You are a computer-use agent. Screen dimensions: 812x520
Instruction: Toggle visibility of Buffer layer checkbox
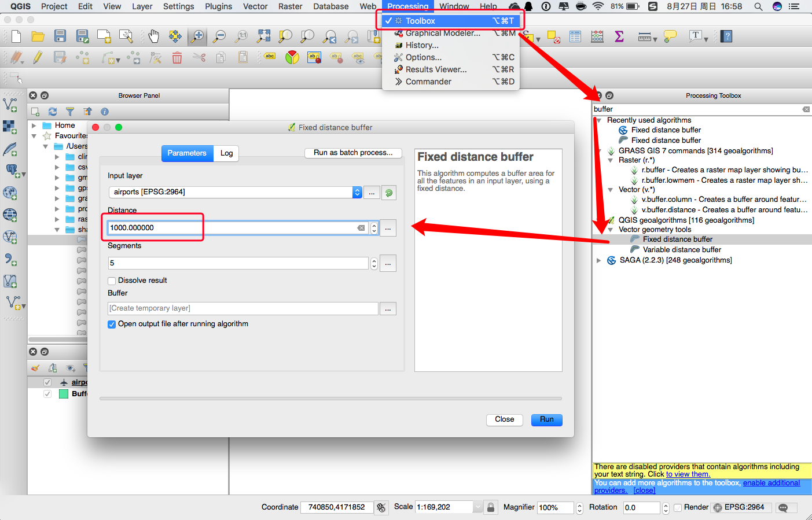point(47,394)
